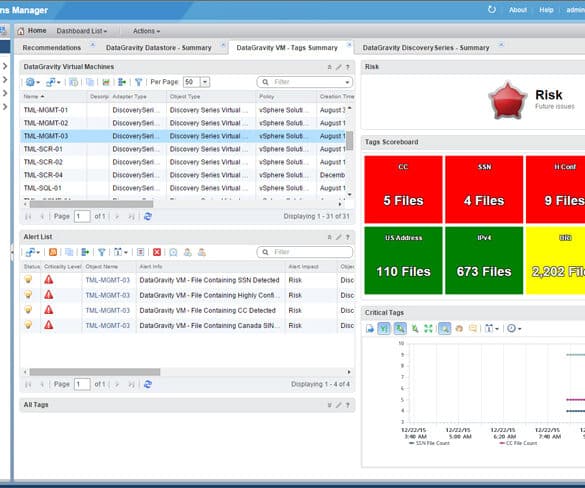Select the File Containing Canada SIN alert row
This screenshot has height=488, width=585.
(188, 326)
